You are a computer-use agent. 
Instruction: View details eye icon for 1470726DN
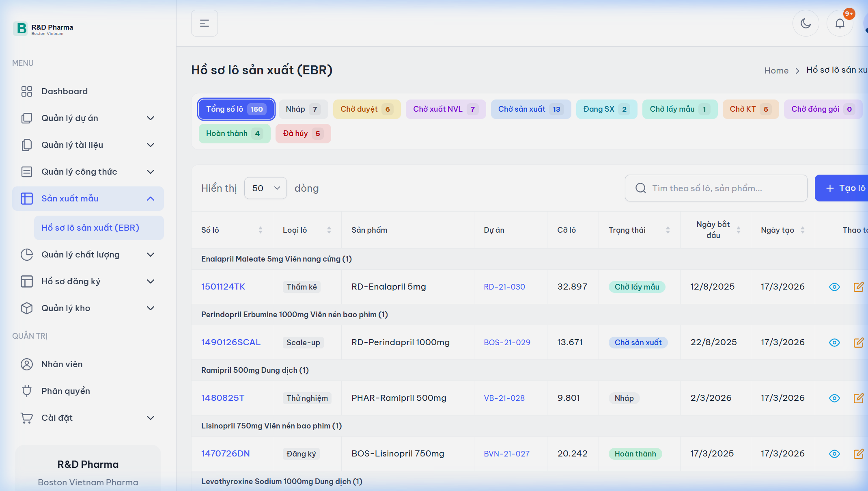click(x=834, y=454)
